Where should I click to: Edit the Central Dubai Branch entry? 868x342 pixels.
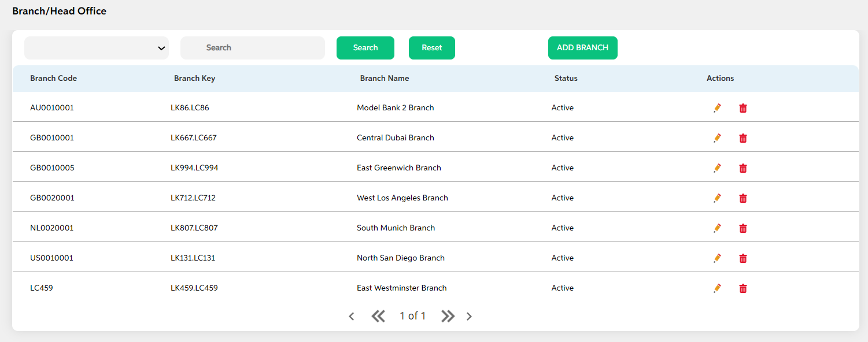coord(718,138)
